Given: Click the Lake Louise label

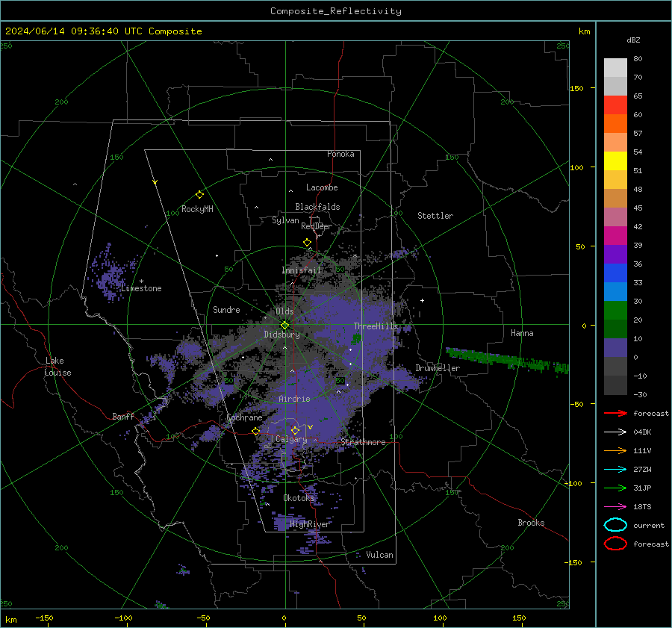Looking at the screenshot, I should pyautogui.click(x=57, y=367).
